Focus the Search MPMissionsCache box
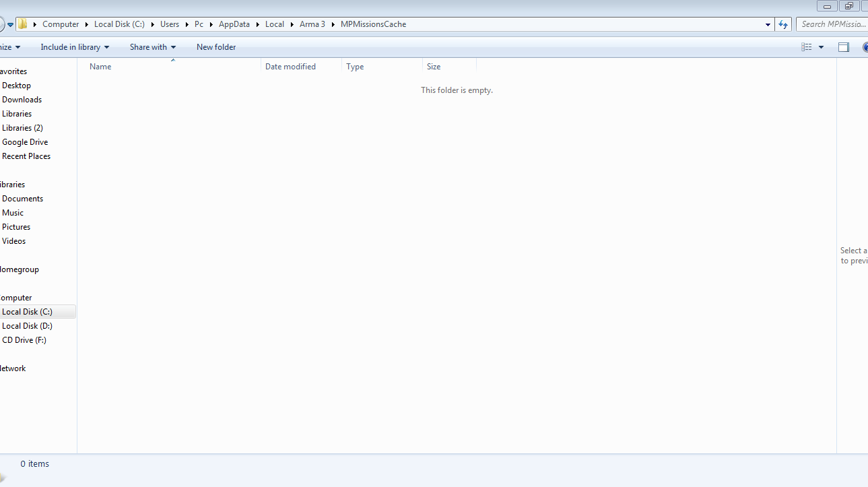 click(832, 24)
